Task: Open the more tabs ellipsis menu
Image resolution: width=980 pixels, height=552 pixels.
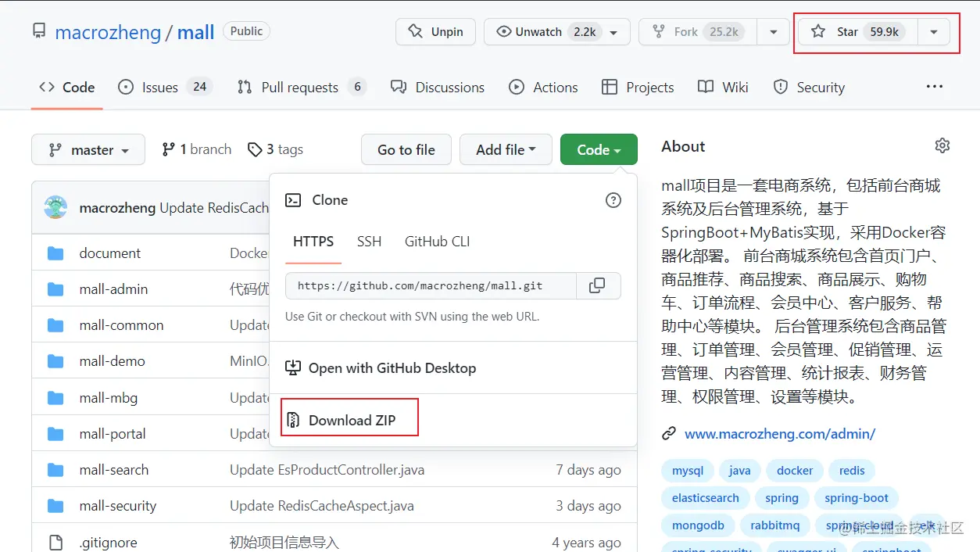Action: pos(935,87)
